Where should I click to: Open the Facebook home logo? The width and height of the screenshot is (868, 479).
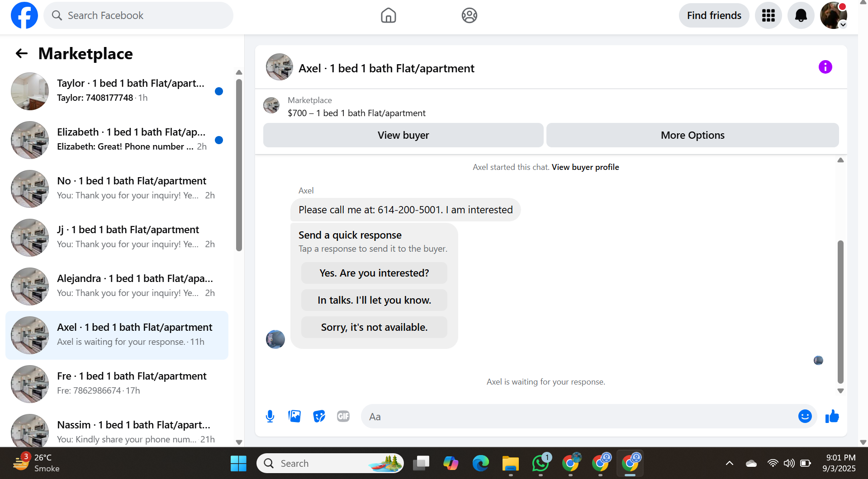[x=24, y=15]
